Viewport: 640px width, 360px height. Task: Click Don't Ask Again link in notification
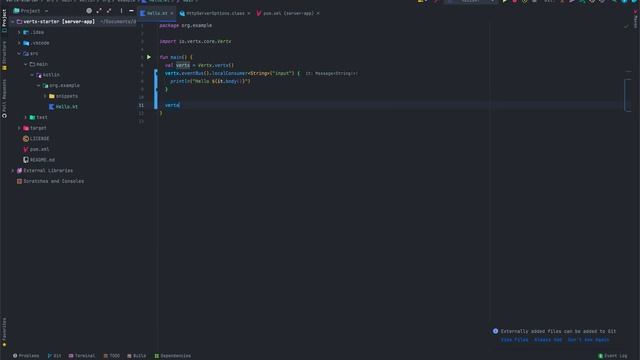tap(588, 340)
